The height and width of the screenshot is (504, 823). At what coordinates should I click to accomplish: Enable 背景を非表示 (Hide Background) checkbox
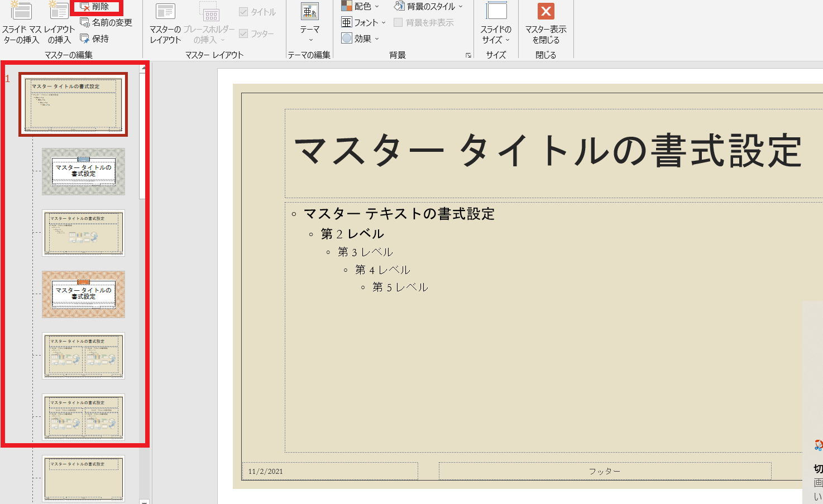398,22
